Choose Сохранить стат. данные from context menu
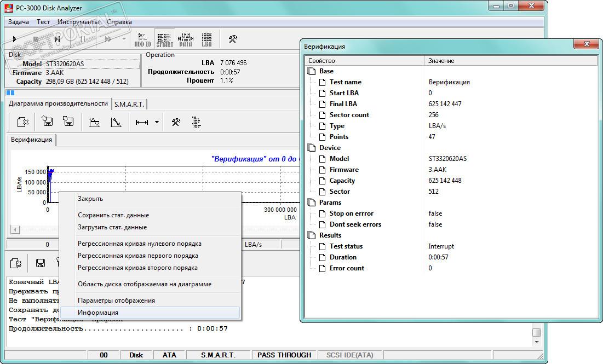Viewport: 603px width, 364px height. click(x=113, y=215)
